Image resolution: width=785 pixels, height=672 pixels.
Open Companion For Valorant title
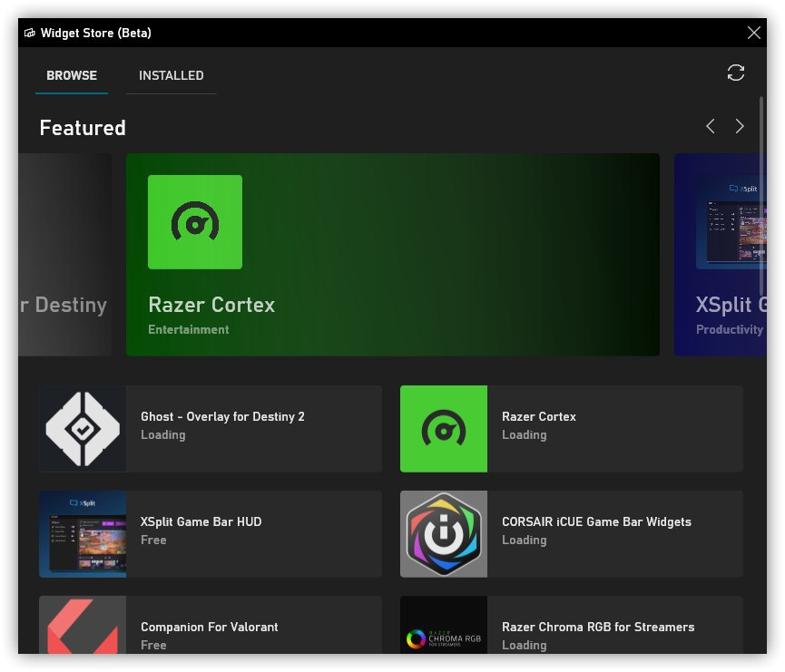click(210, 627)
